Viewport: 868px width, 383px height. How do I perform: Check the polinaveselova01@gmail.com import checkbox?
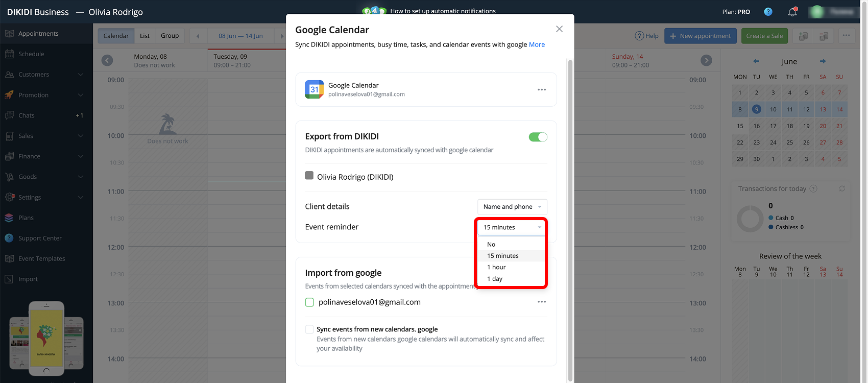[309, 302]
